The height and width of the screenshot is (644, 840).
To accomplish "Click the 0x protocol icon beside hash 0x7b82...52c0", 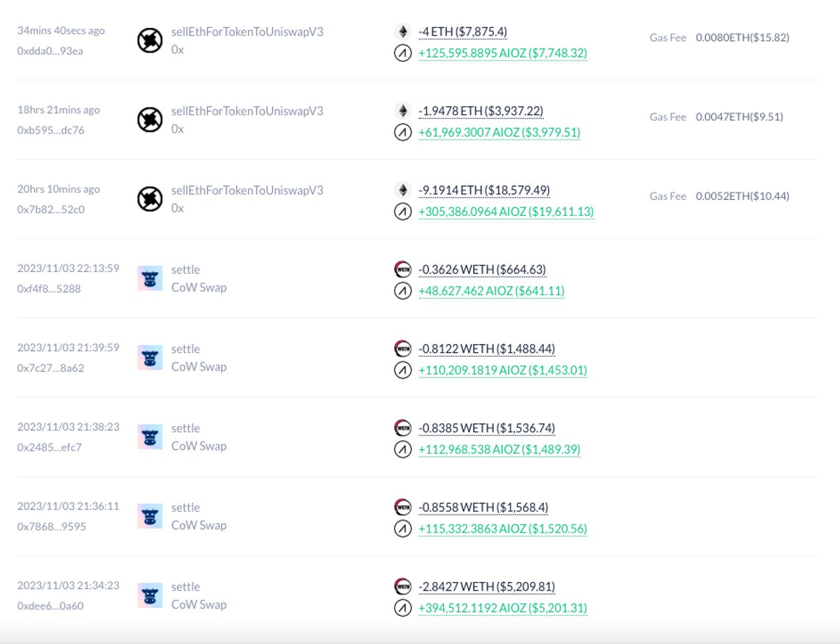I will (150, 199).
